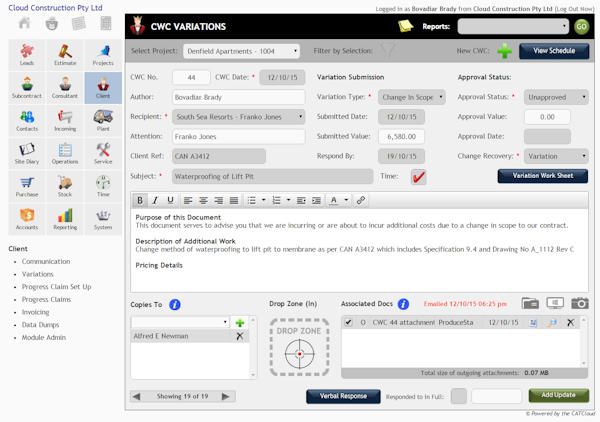Open the Reports dropdown
The width and height of the screenshot is (600, 422).
(513, 26)
